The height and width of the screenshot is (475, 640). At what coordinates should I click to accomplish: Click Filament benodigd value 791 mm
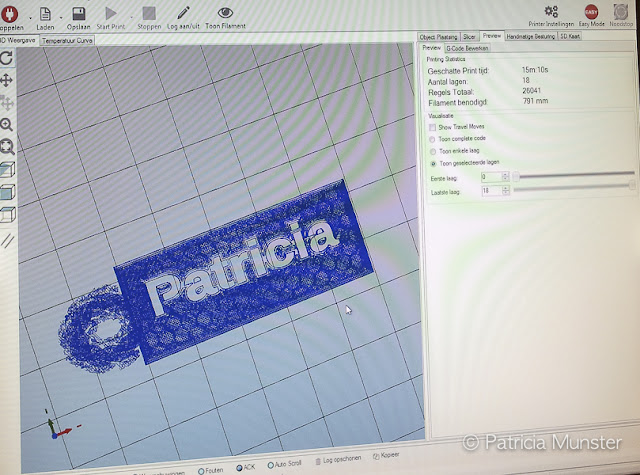pos(535,101)
